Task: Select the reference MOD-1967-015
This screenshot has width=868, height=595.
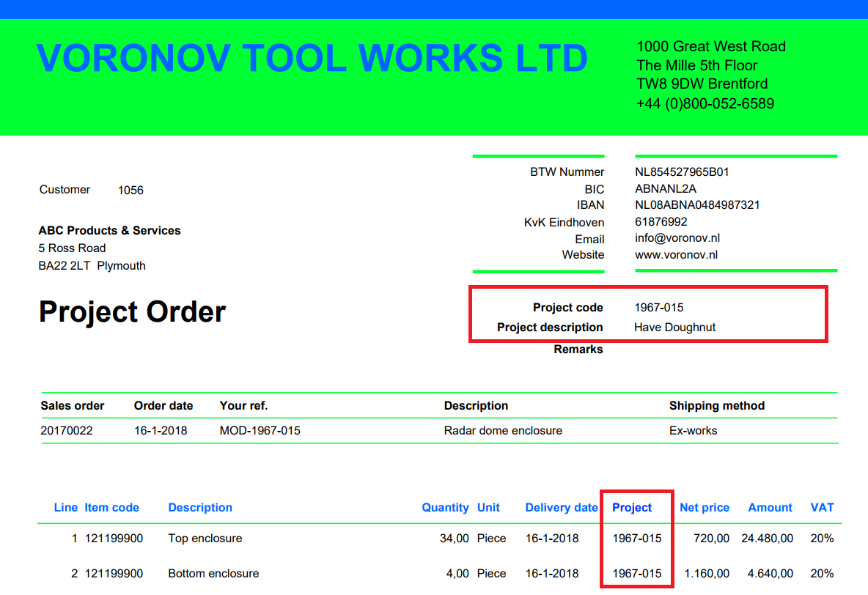Action: click(x=260, y=431)
